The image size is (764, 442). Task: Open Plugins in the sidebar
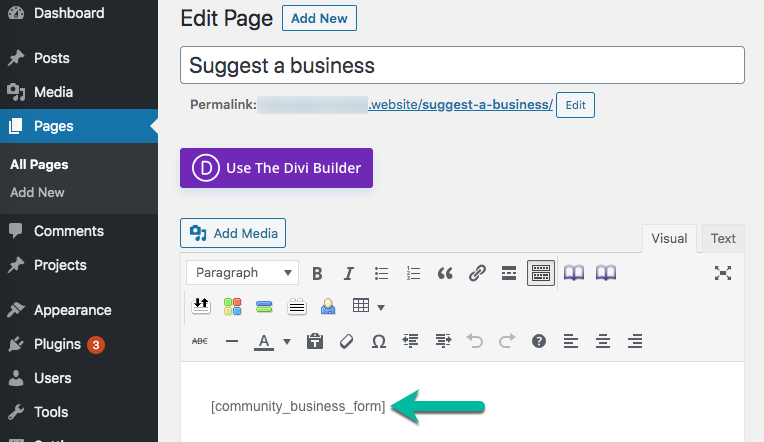pyautogui.click(x=79, y=344)
